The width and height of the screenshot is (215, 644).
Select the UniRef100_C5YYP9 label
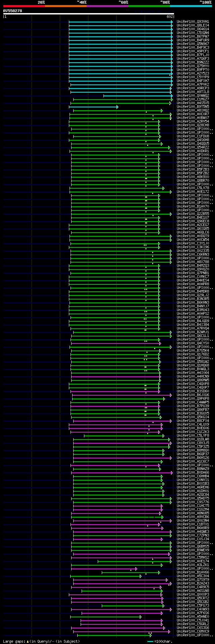(193, 77)
